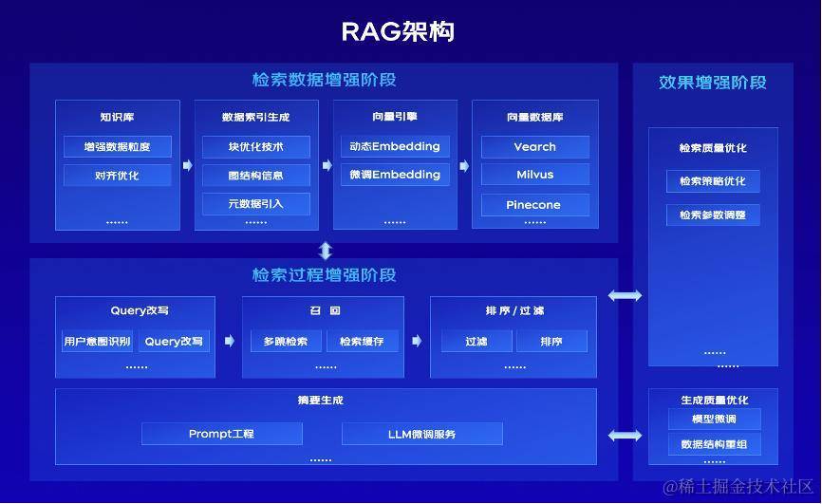
Task: Click the arrow between 知识库 and 数据索引生成
Action: [x=187, y=165]
